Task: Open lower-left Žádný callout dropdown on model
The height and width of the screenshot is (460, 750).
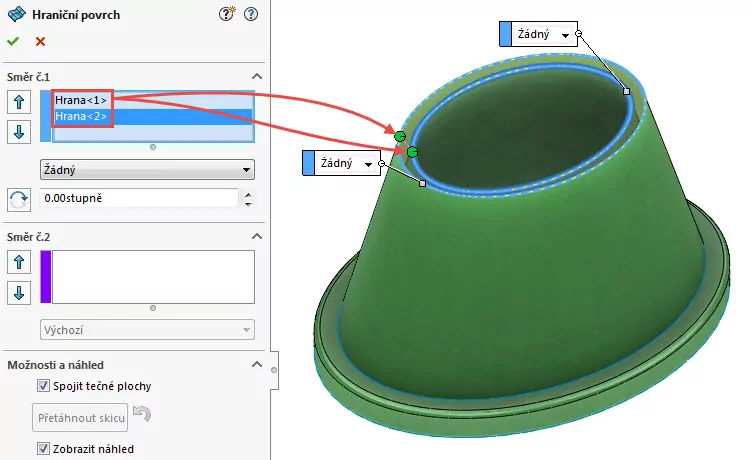Action: [x=368, y=164]
